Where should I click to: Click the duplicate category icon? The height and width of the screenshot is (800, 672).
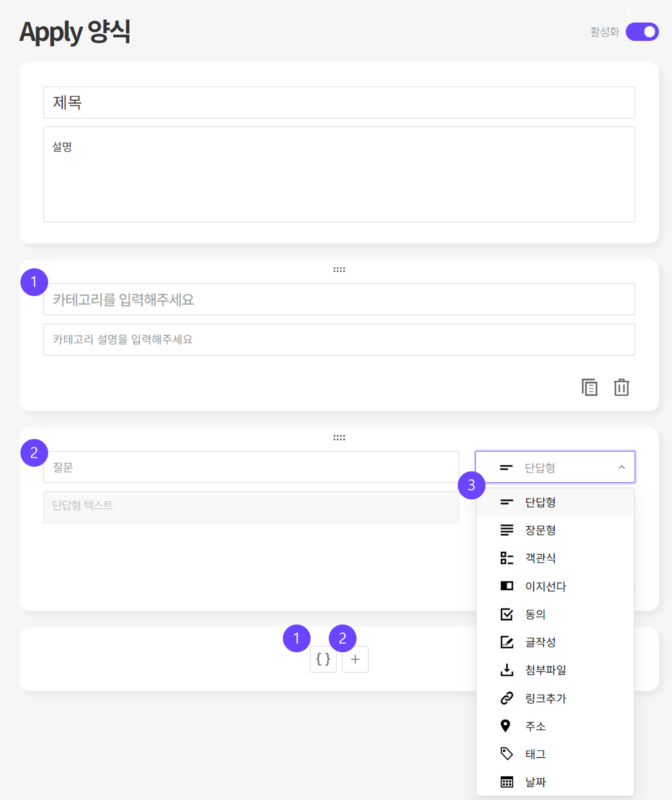tap(589, 388)
